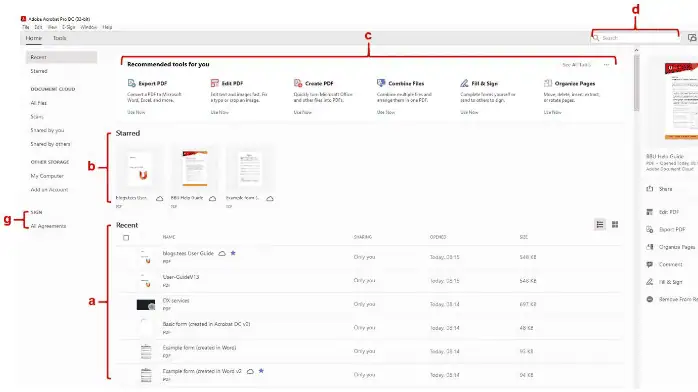Open the View menu
Screen dimensions: 698x392
point(52,27)
